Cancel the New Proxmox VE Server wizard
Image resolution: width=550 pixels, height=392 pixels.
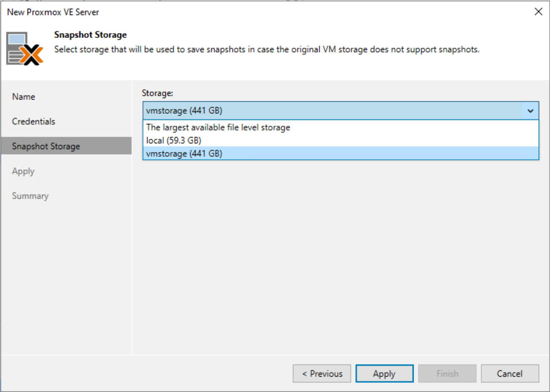point(510,374)
